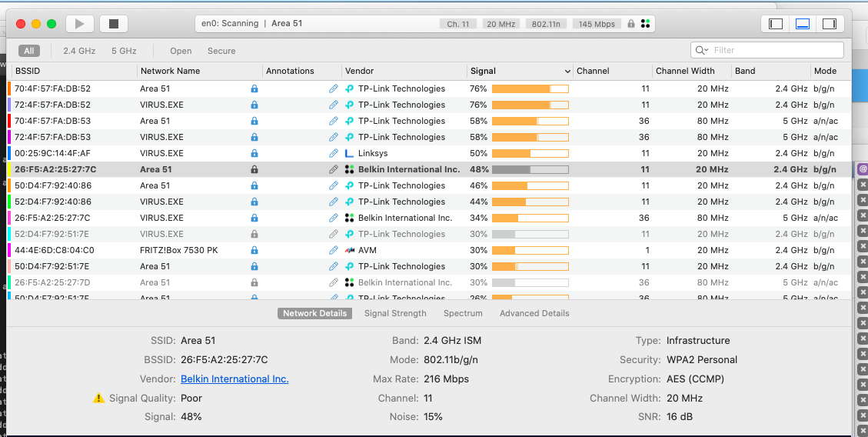Show only Secure networks
Screen dimensions: 868x437
pos(221,51)
